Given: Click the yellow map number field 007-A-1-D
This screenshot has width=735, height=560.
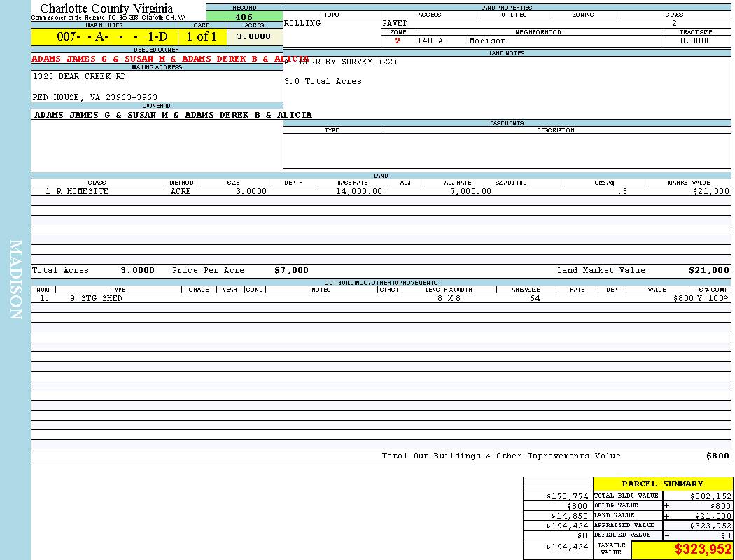Looking at the screenshot, I should 104,36.
